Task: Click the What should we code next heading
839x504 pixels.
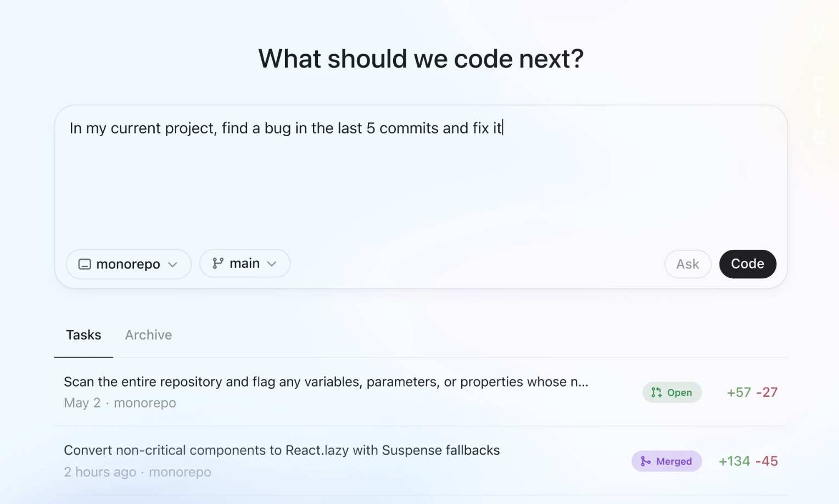Action: (x=421, y=59)
